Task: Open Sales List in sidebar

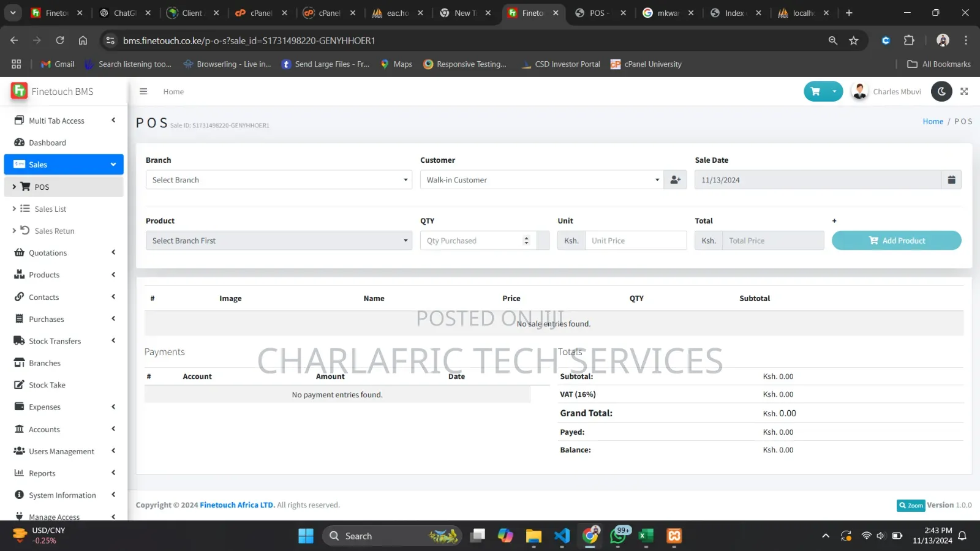Action: pos(64,209)
